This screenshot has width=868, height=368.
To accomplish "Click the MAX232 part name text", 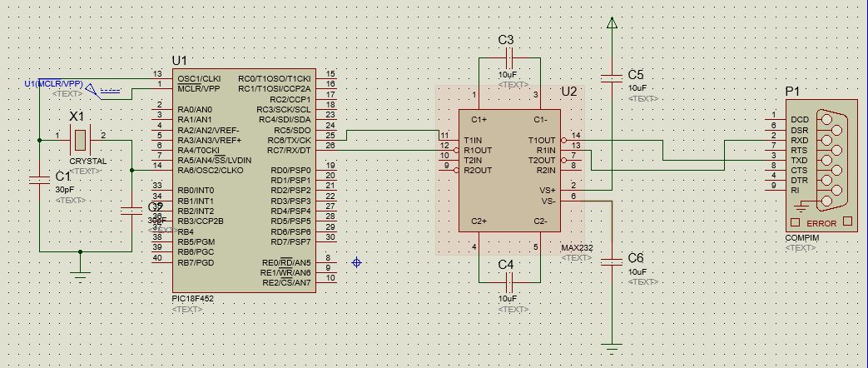I will (577, 248).
